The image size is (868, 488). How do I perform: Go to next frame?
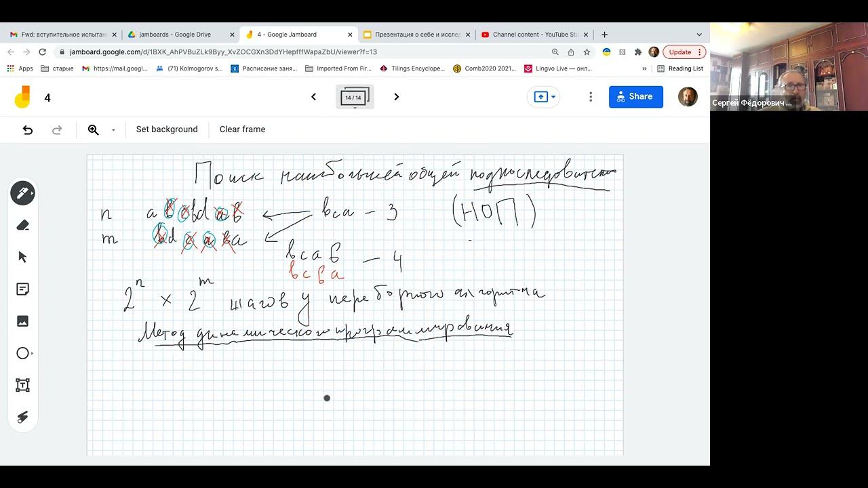point(397,97)
